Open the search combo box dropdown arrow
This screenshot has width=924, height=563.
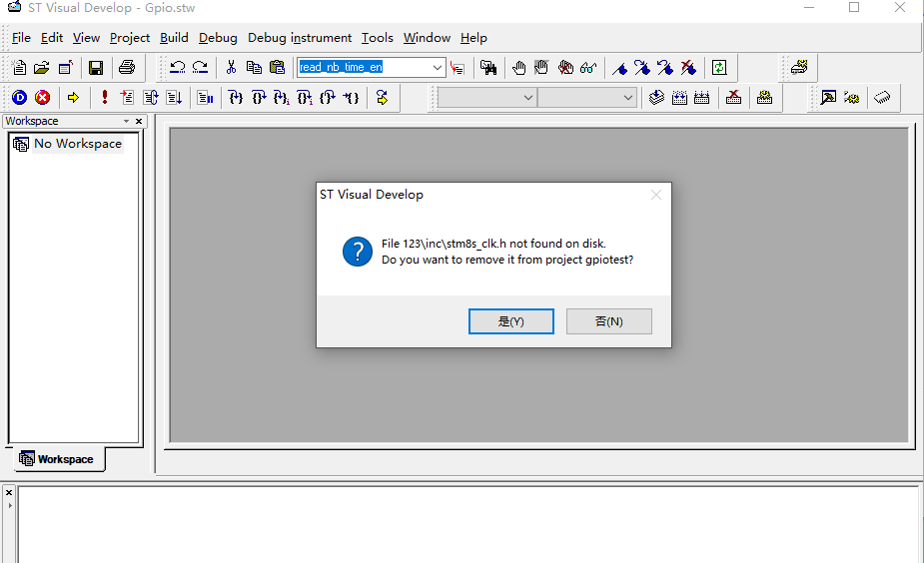coord(438,68)
